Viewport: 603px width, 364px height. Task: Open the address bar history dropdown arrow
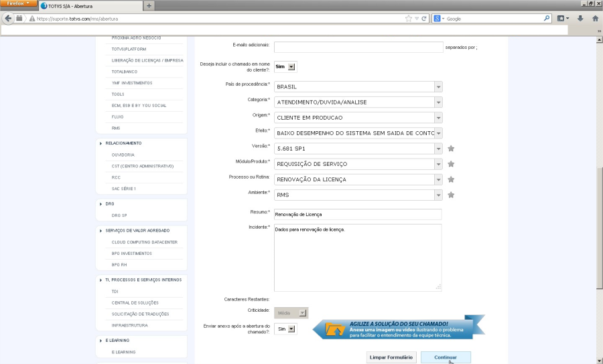coord(417,19)
